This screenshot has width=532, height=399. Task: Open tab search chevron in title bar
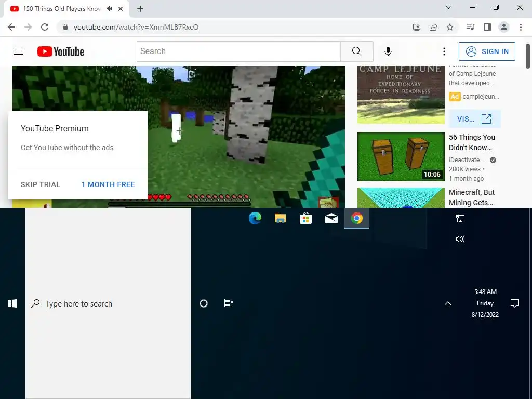[448, 7]
